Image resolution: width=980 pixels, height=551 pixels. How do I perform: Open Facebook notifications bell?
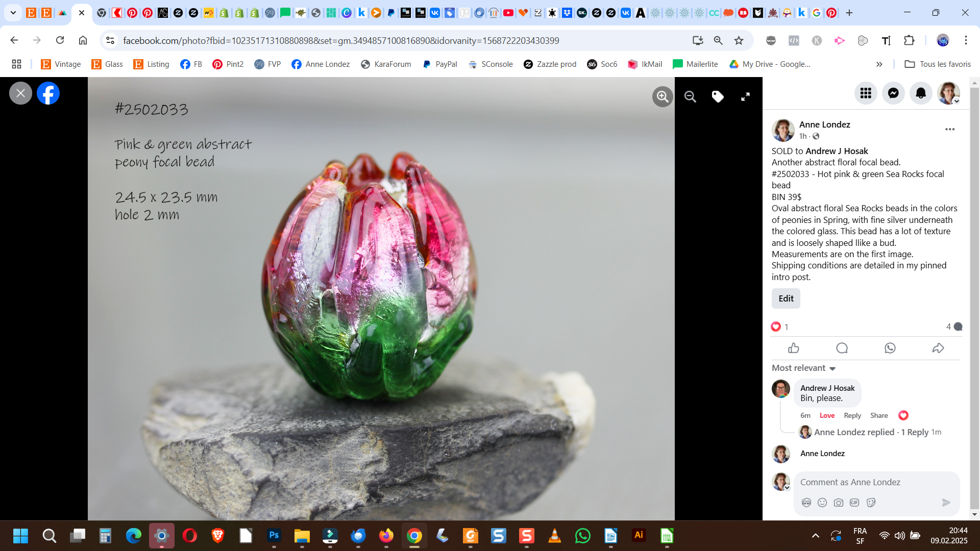(x=921, y=93)
